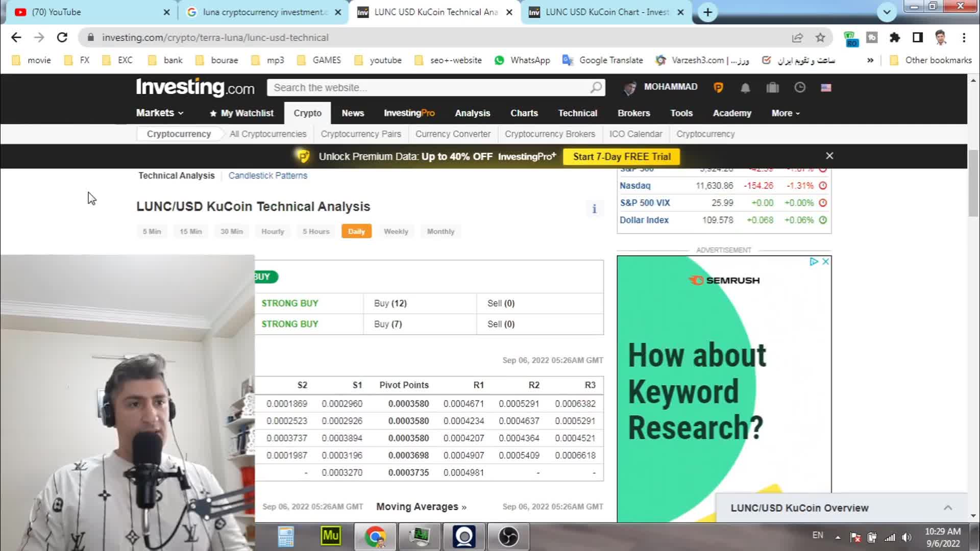Expand the LUNC/USD KuCoin Overview panel
980x551 pixels.
(947, 508)
